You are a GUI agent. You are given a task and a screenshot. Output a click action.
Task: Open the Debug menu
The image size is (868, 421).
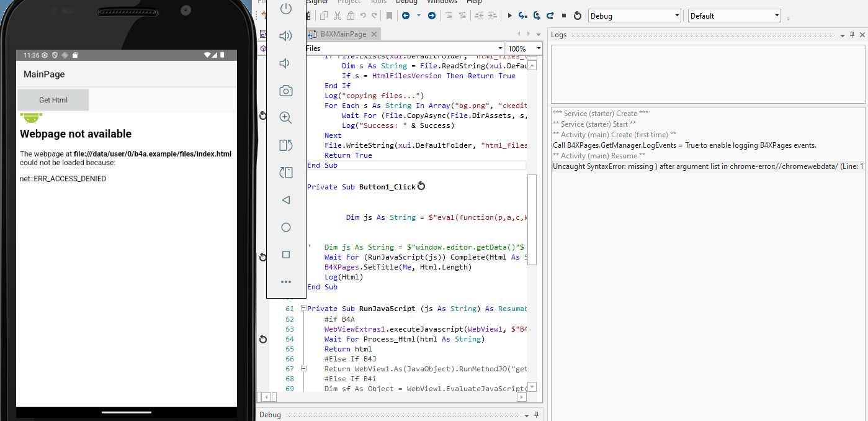pyautogui.click(x=406, y=2)
